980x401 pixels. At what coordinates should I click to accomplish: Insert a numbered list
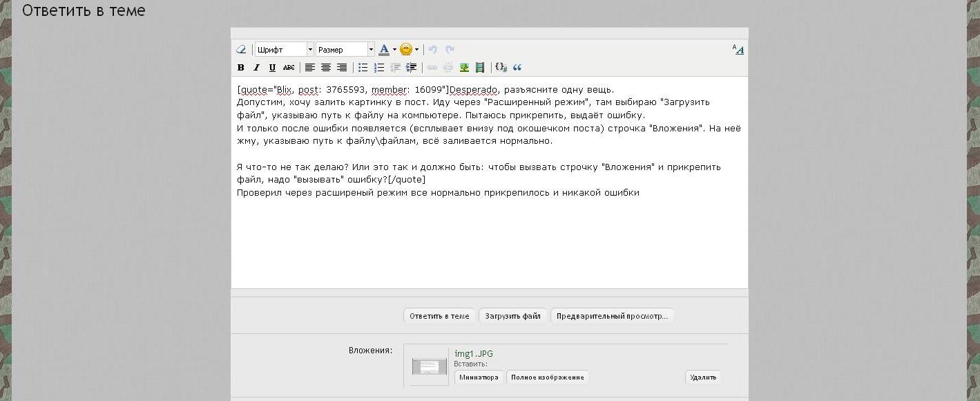(x=379, y=68)
